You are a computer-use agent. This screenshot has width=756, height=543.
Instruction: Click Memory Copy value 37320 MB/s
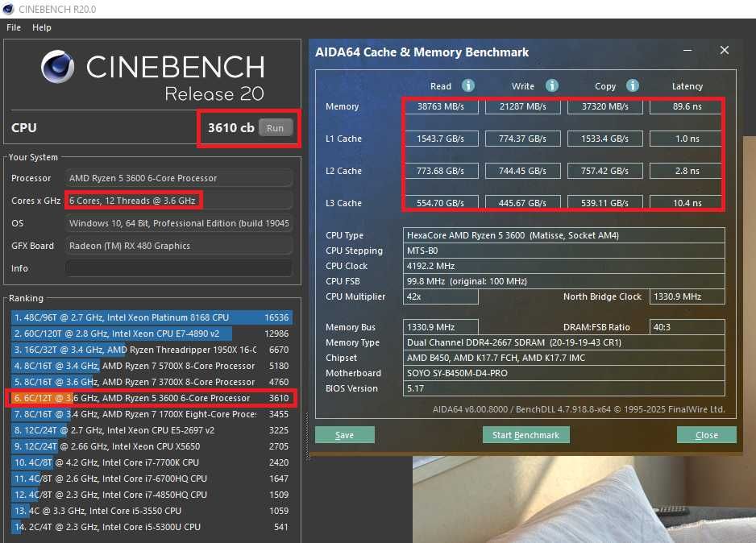(x=605, y=106)
